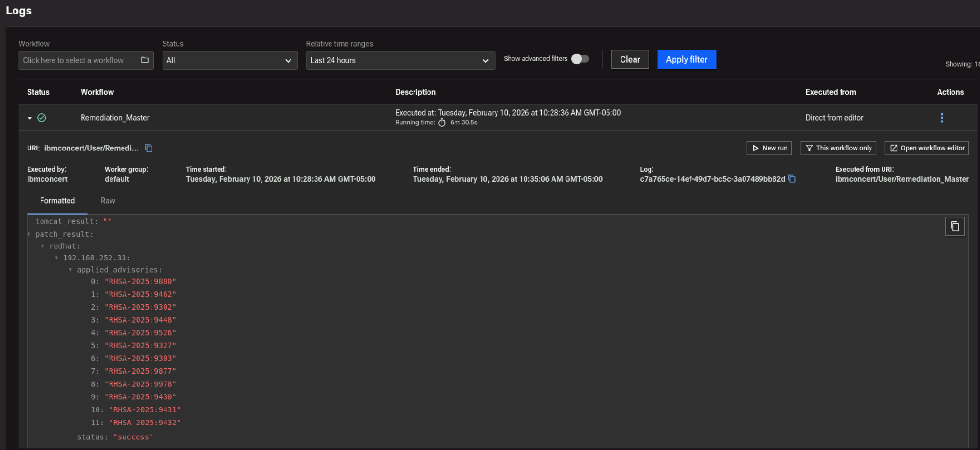
Task: Open the Relative time ranges dropdown
Action: [400, 61]
